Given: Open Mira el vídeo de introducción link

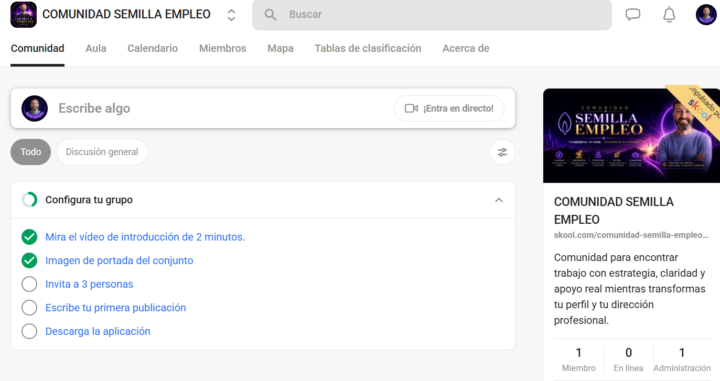Looking at the screenshot, I should click(x=145, y=237).
